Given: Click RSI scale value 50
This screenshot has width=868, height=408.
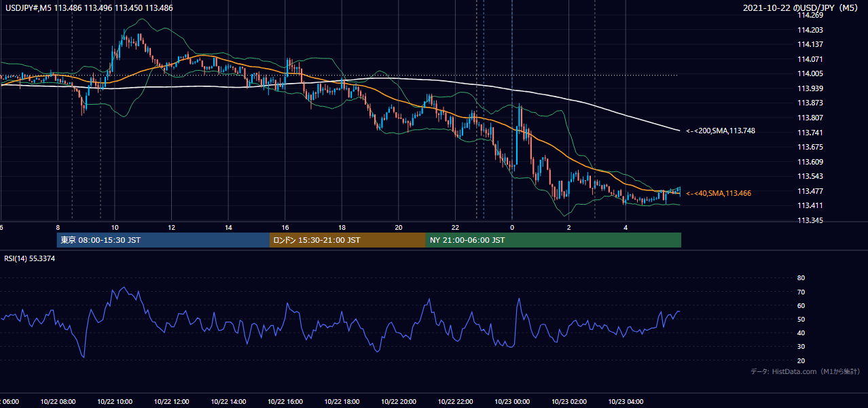Looking at the screenshot, I should click(801, 319).
